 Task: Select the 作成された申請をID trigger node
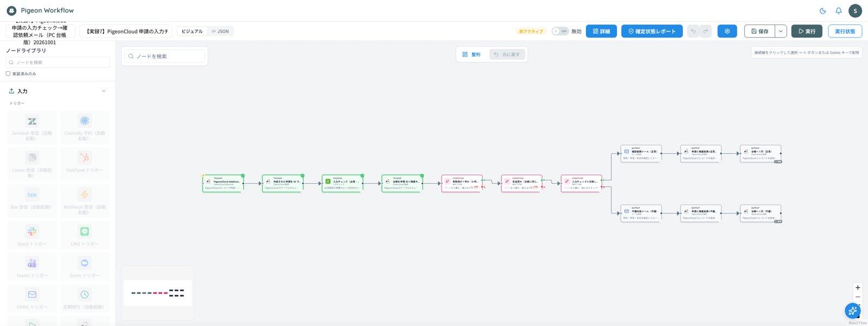coord(283,183)
